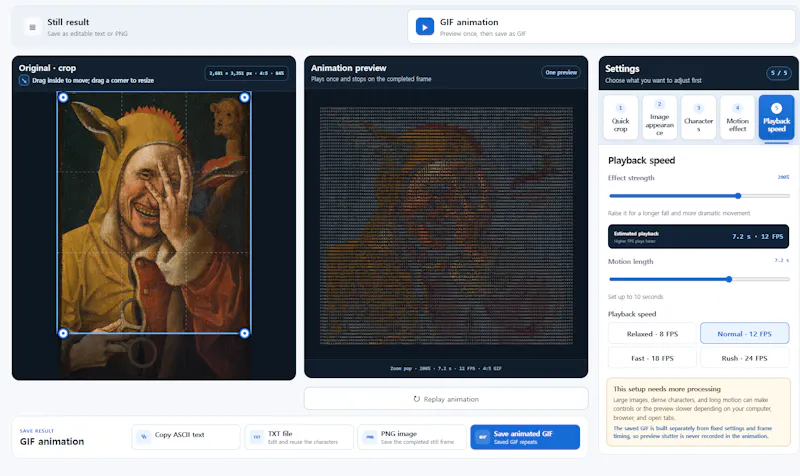Select the top-right crop handle
This screenshot has width=800, height=476.
tap(244, 97)
